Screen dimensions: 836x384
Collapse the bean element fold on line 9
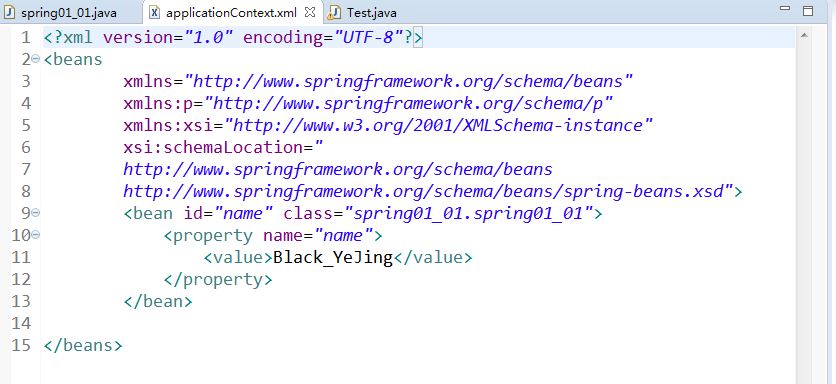(36, 212)
